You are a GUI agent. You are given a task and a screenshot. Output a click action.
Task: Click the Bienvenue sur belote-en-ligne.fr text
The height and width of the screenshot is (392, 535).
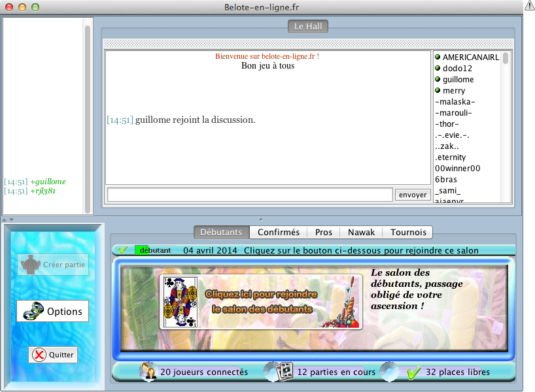point(267,56)
